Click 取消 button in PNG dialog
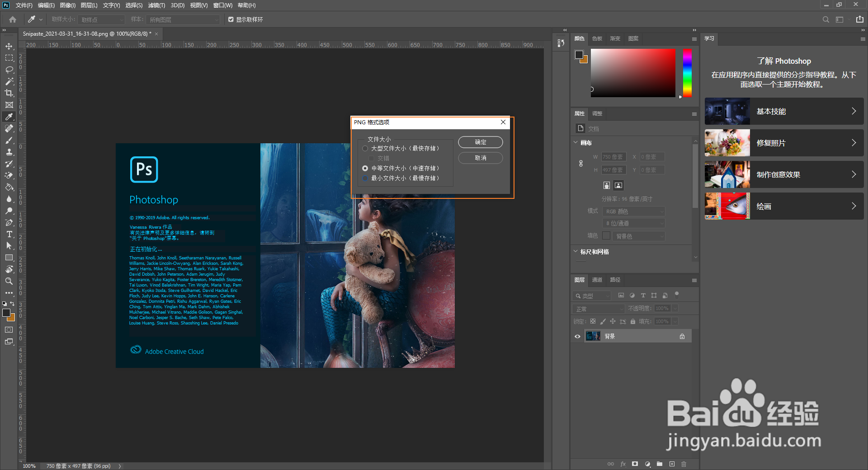 click(x=481, y=158)
